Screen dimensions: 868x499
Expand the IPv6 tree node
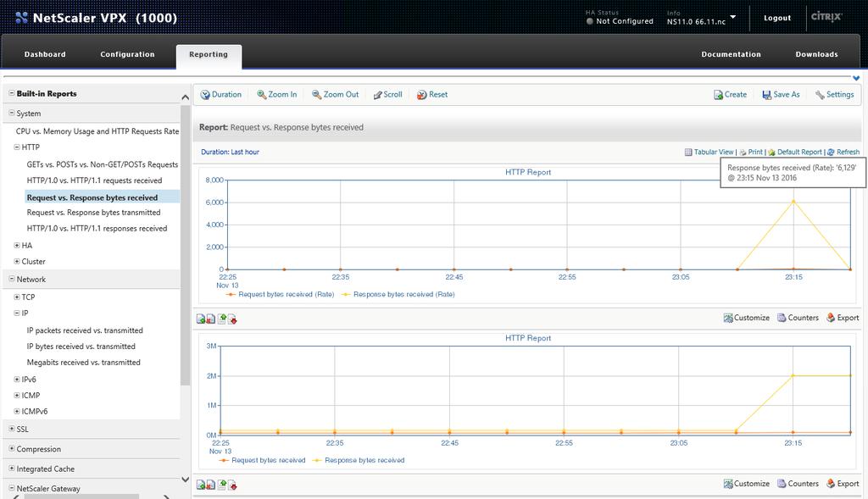pos(17,380)
